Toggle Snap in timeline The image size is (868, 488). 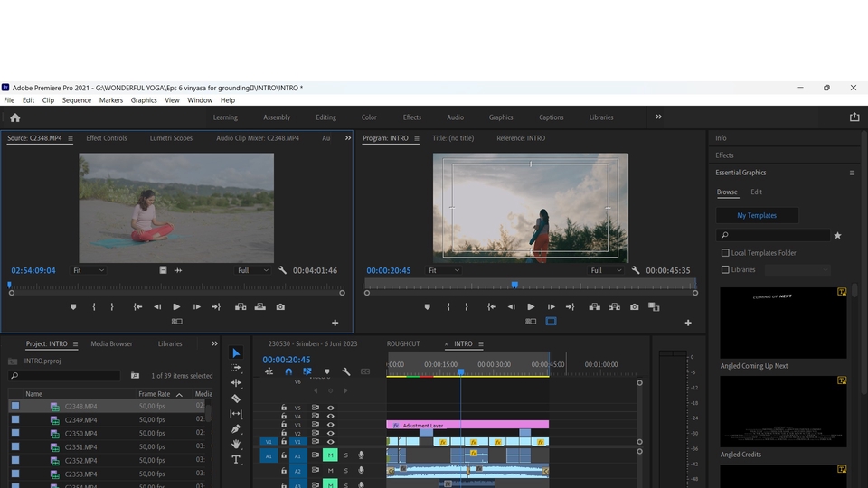click(288, 371)
